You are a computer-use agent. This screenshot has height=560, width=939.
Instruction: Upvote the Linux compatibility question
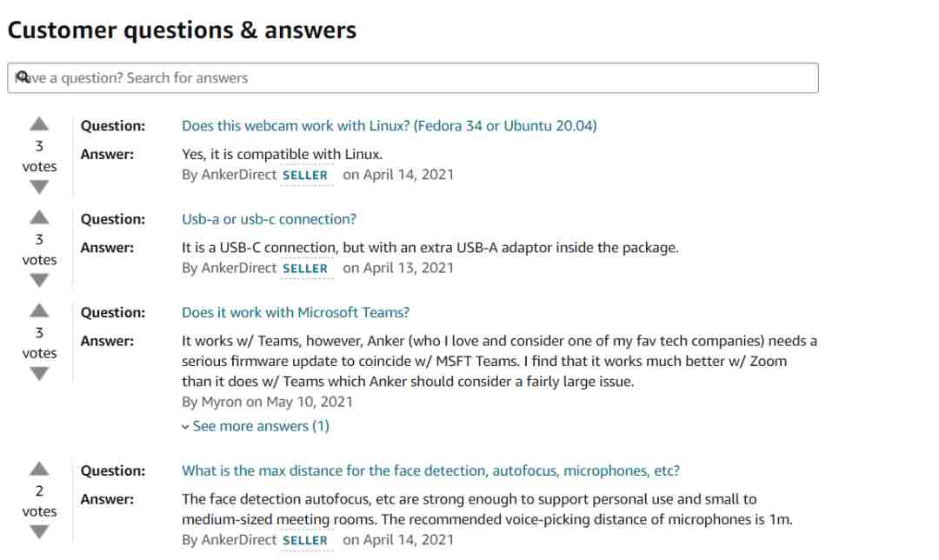[39, 124]
